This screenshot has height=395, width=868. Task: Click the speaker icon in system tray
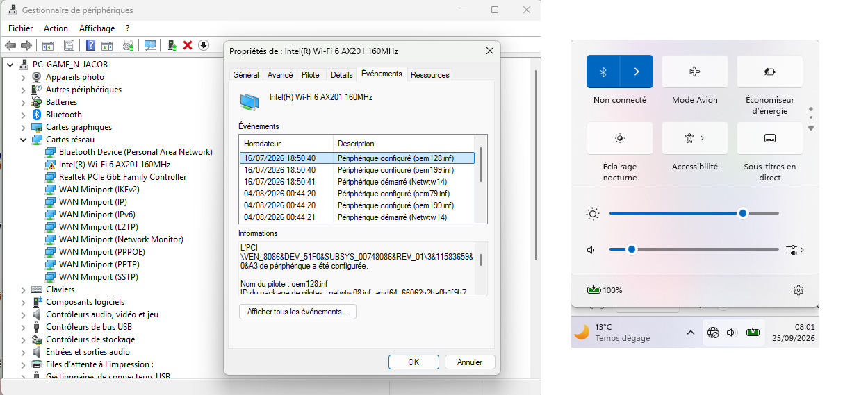click(x=731, y=333)
